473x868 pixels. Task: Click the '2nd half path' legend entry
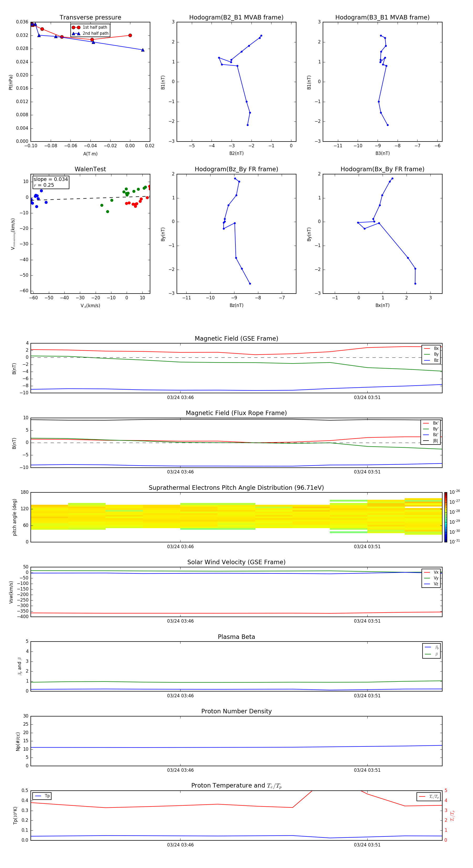click(90, 33)
